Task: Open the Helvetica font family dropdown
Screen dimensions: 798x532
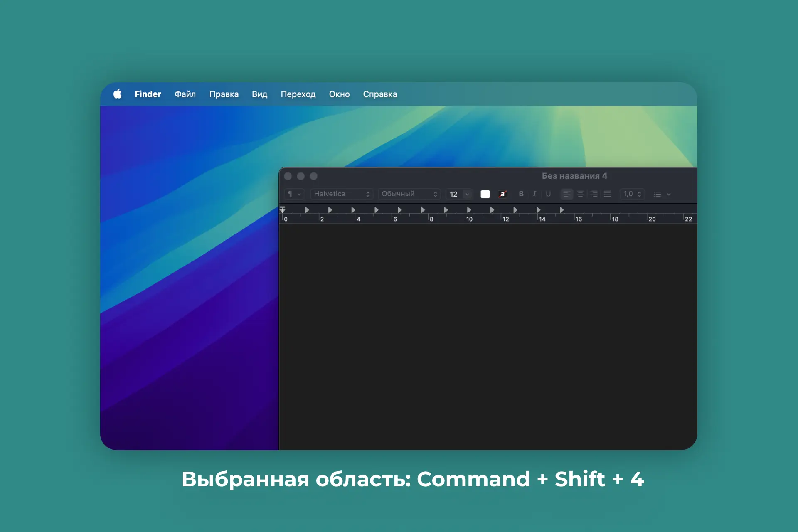Action: point(342,194)
